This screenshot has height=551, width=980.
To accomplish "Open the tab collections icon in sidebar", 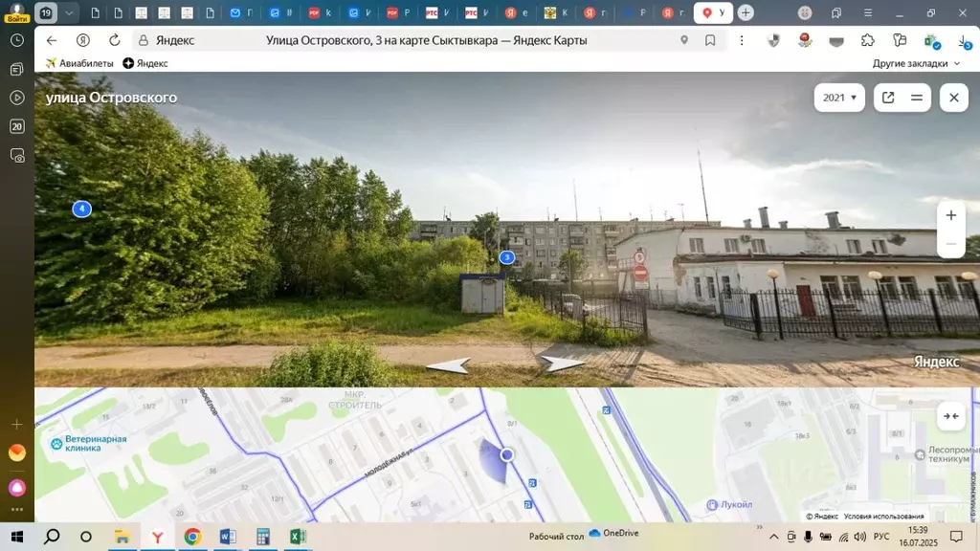I will coord(17,69).
